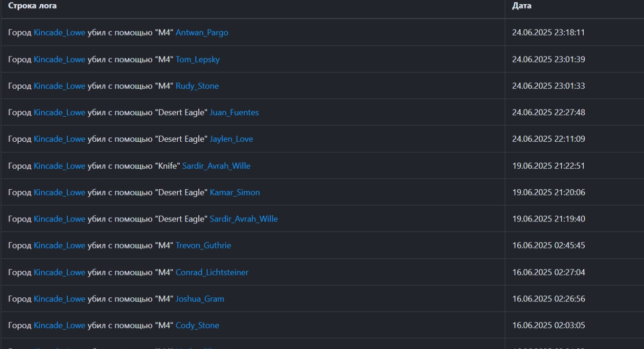Click the "Строка лога" column header

[x=32, y=6]
